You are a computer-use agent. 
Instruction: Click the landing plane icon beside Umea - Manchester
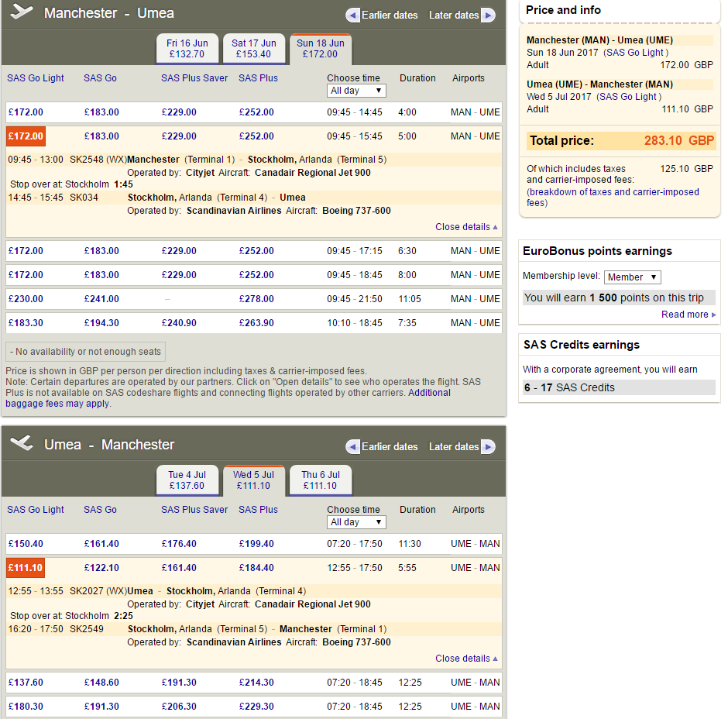(x=22, y=443)
